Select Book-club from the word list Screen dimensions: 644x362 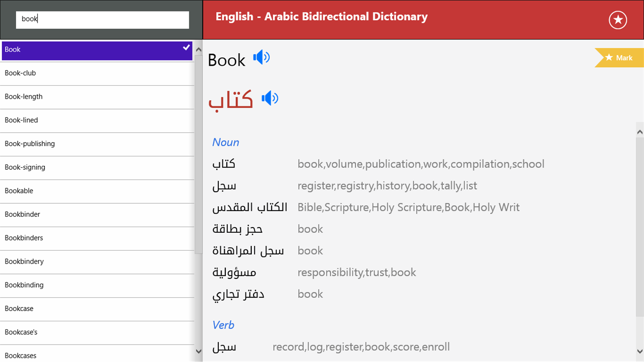20,73
